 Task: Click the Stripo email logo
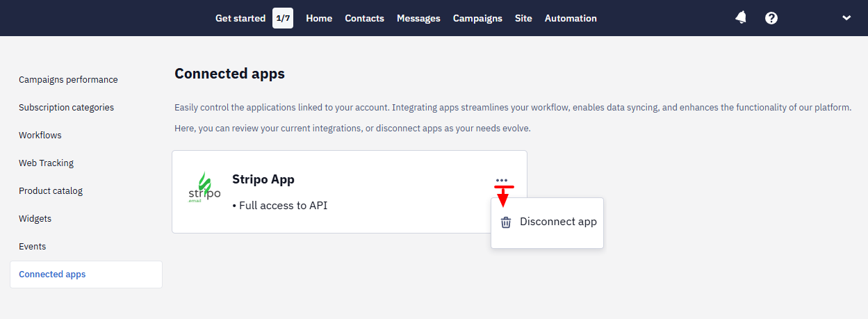[204, 189]
